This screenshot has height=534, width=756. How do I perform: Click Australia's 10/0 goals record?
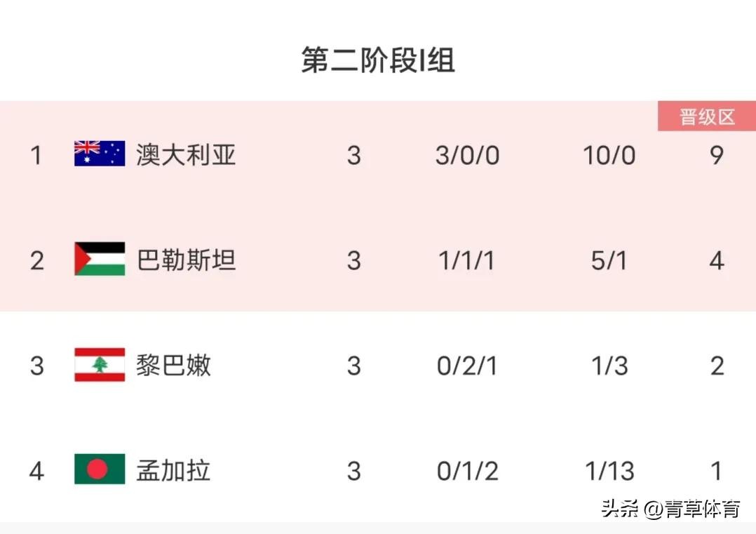pos(609,155)
